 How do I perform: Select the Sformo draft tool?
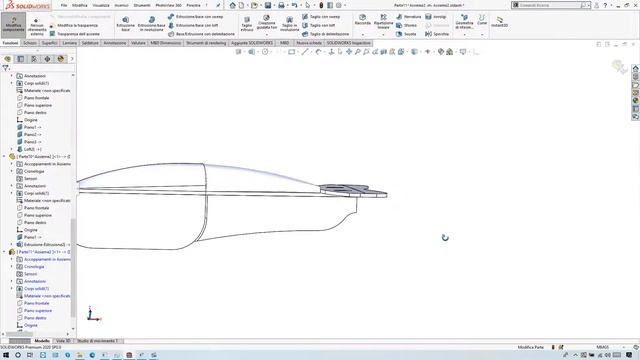[406, 25]
